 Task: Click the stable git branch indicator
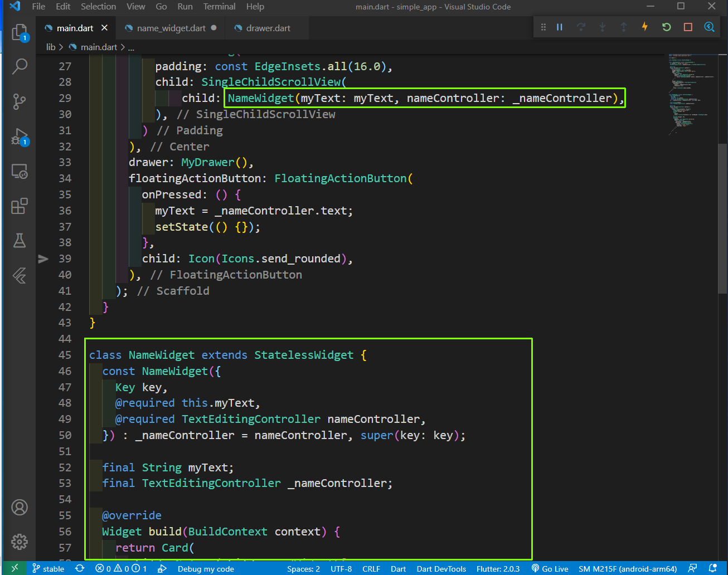point(48,568)
